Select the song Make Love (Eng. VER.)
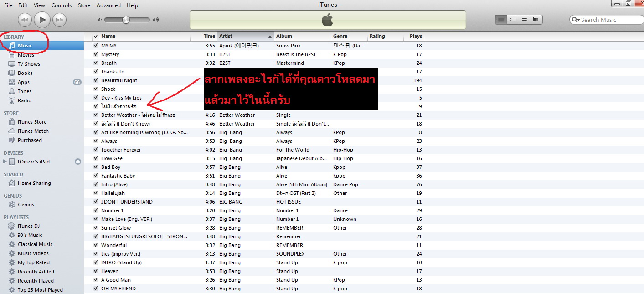The image size is (644, 294). coord(127,219)
